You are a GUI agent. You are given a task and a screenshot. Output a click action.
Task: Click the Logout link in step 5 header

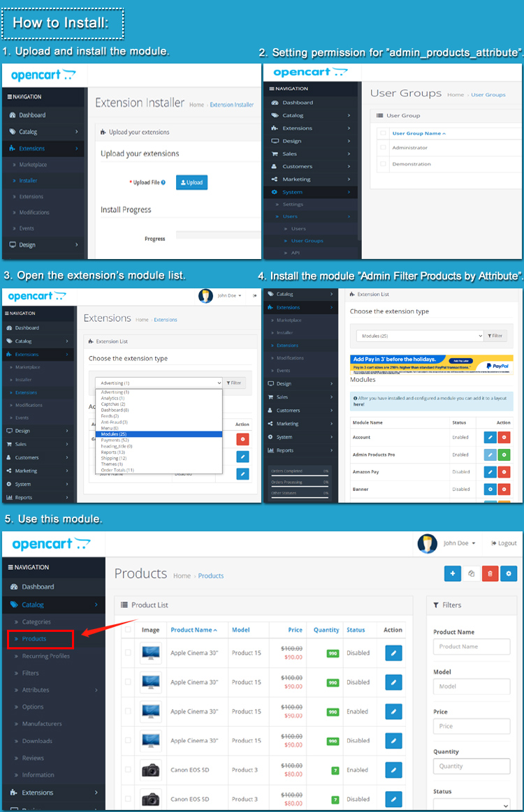[x=504, y=543]
